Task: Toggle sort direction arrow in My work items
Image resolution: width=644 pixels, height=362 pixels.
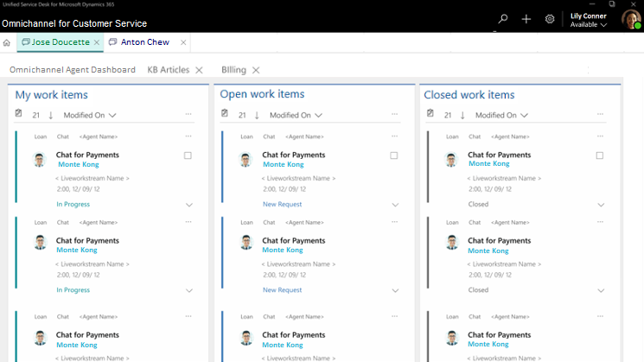Action: point(50,115)
